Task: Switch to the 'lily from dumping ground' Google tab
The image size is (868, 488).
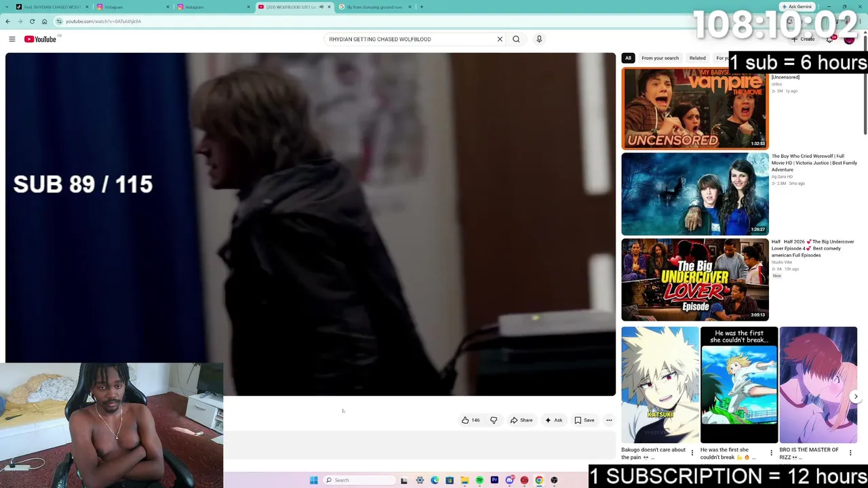Action: (375, 7)
